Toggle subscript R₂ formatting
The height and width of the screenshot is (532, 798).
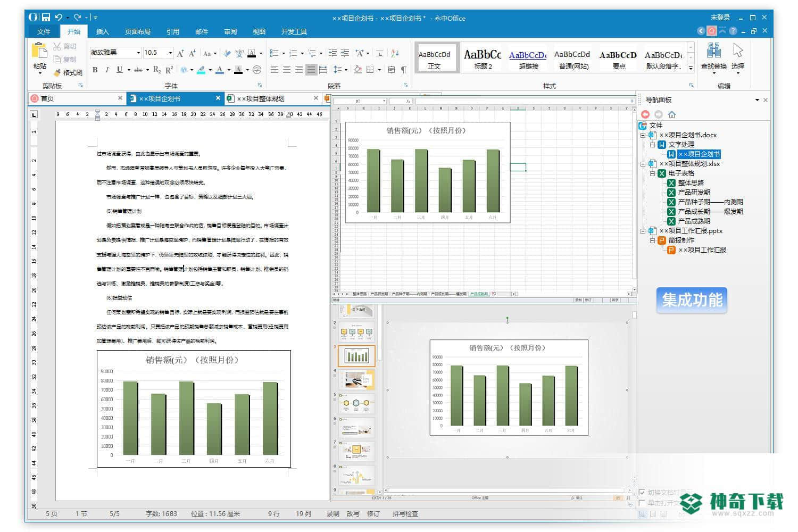click(x=157, y=70)
